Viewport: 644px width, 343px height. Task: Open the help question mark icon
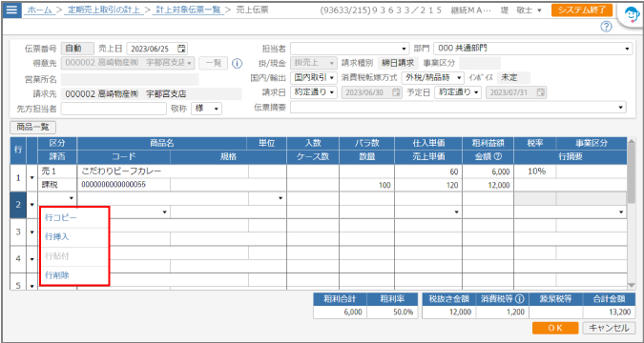click(x=606, y=27)
